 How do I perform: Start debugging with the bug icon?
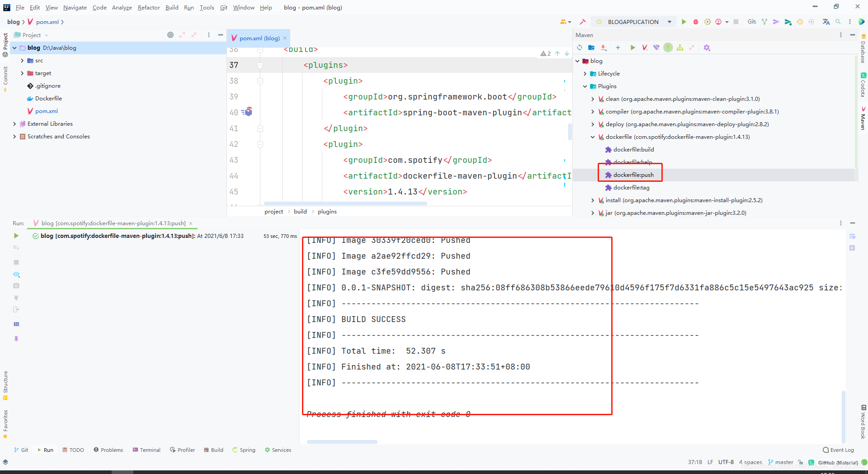point(696,22)
